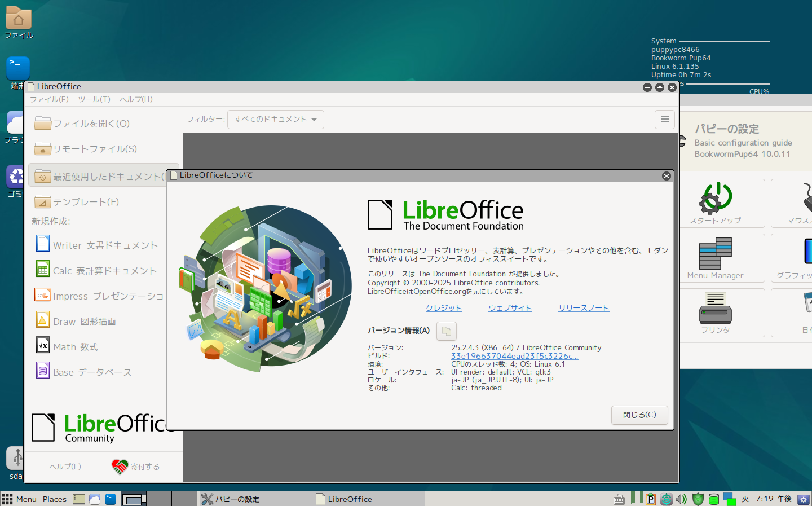Viewport: 812px width, 506px height.
Task: Click the 寄付する donate button
Action: click(x=136, y=467)
